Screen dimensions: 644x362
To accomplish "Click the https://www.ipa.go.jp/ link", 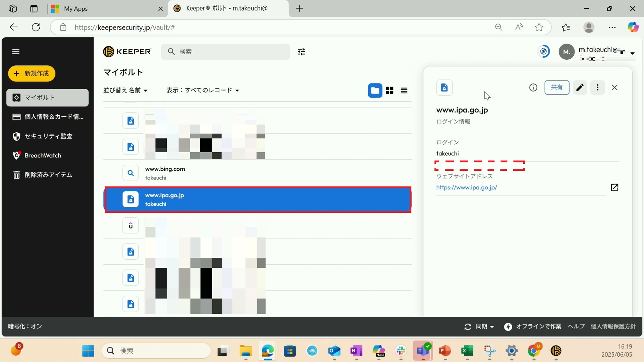I will coord(466,188).
